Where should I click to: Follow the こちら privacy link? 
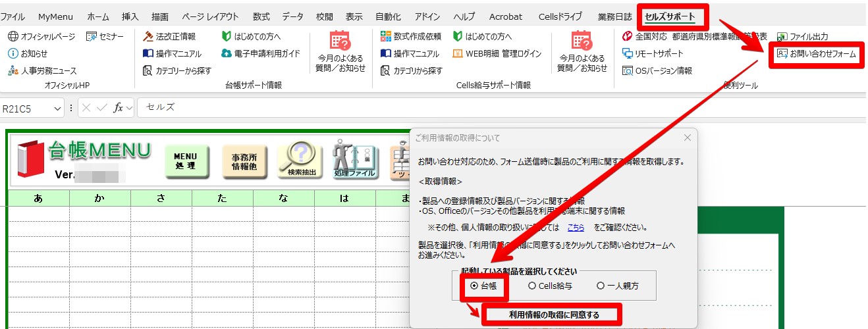[576, 228]
